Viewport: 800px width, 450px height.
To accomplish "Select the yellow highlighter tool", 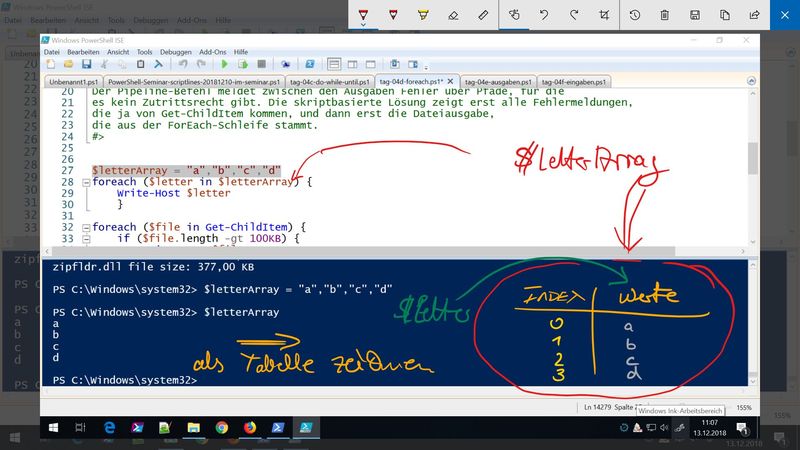I will coord(423,14).
